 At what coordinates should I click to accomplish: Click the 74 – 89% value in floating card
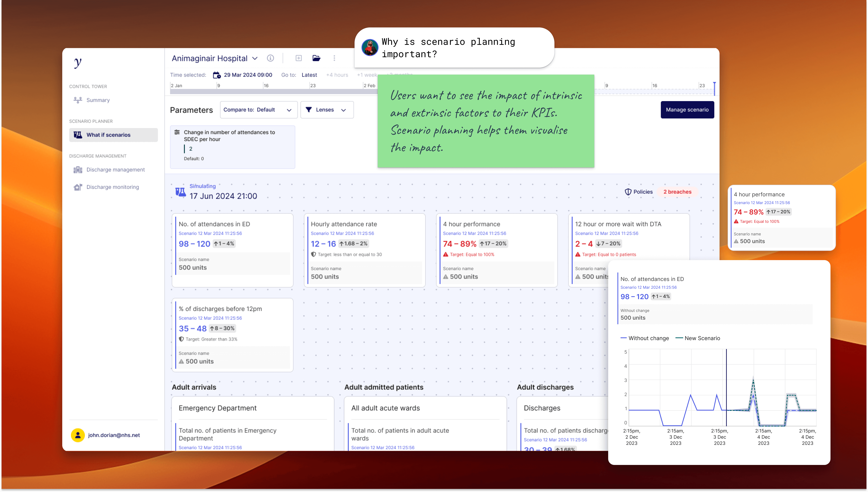(748, 212)
